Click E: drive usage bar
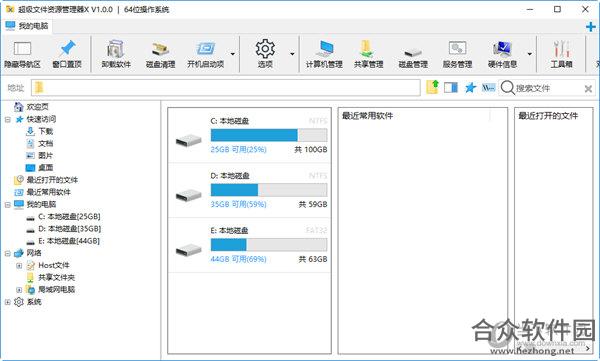 point(269,245)
